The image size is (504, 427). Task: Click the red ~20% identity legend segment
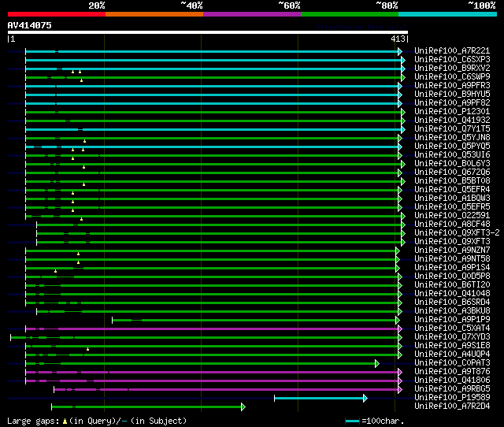(x=56, y=13)
